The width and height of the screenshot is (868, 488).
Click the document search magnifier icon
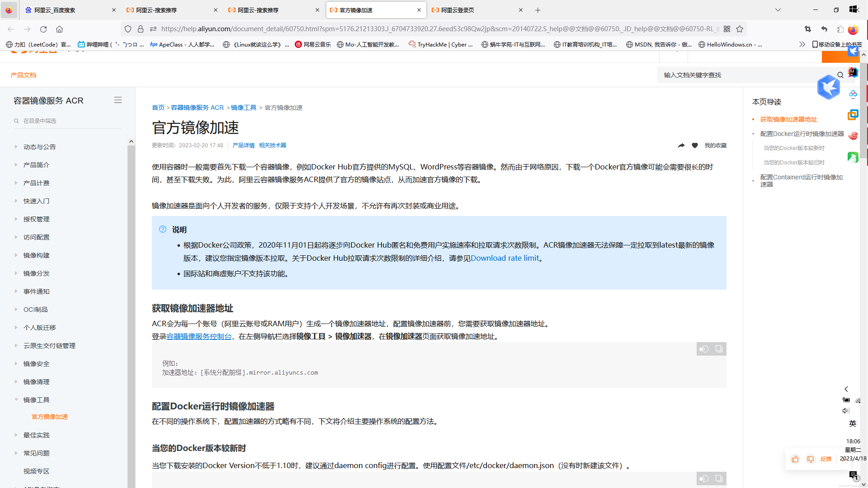[840, 75]
